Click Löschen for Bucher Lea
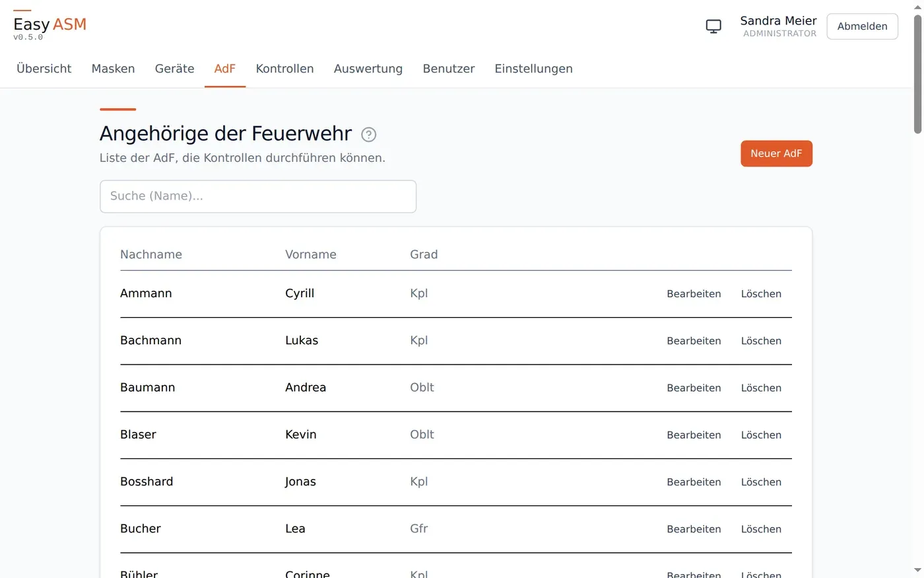 [761, 529]
